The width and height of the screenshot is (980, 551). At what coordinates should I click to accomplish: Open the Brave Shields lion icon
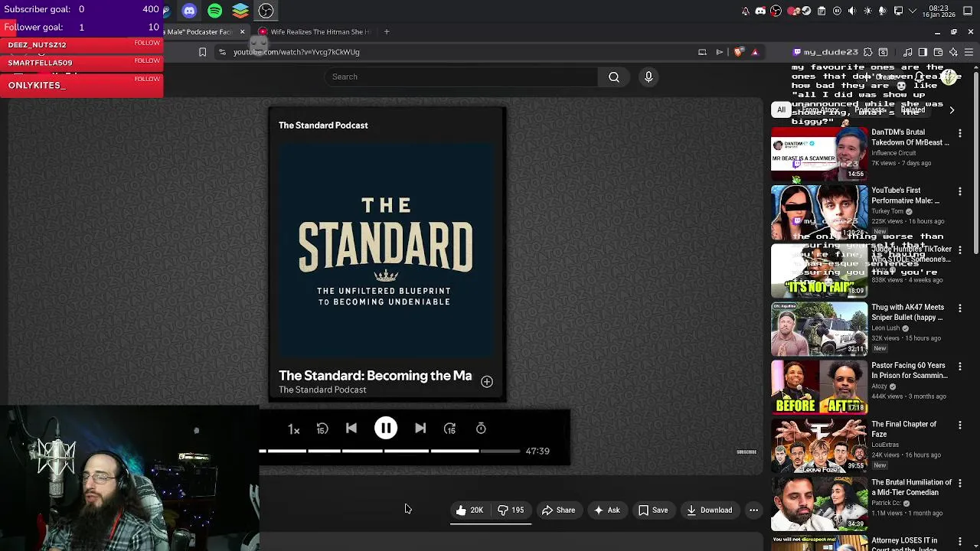(x=738, y=52)
